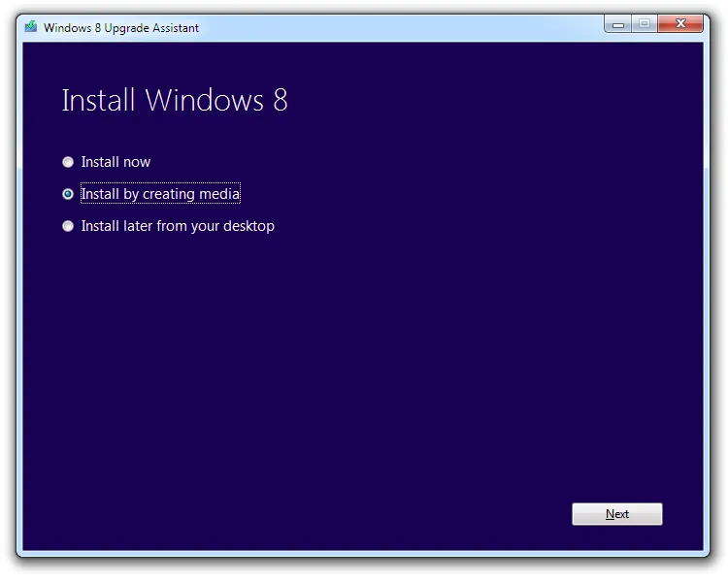The width and height of the screenshot is (728, 582).
Task: Click the Windows 8 Upgrade Assistant title text
Action: (121, 28)
